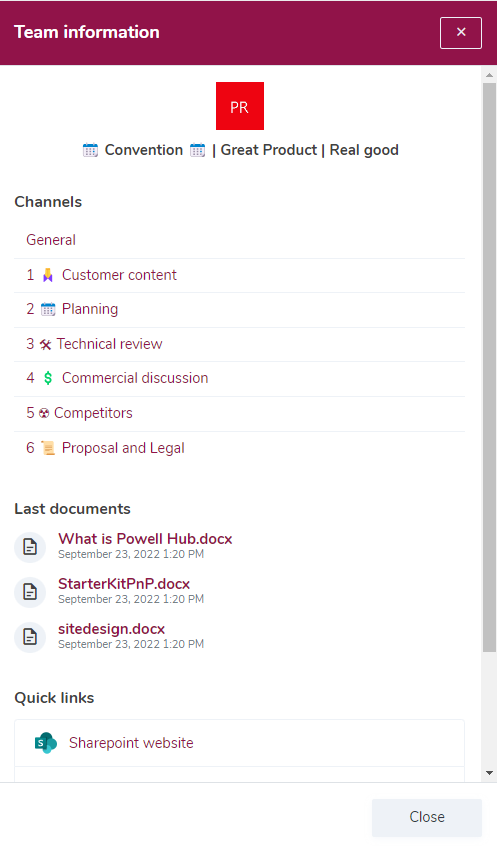Open the StarterKitPnP.docx file

click(x=124, y=584)
